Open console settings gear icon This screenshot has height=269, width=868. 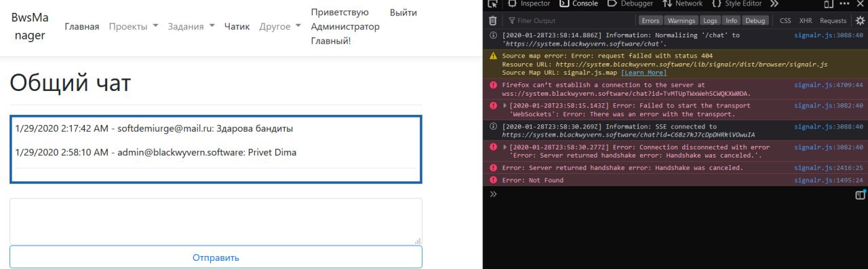860,20
